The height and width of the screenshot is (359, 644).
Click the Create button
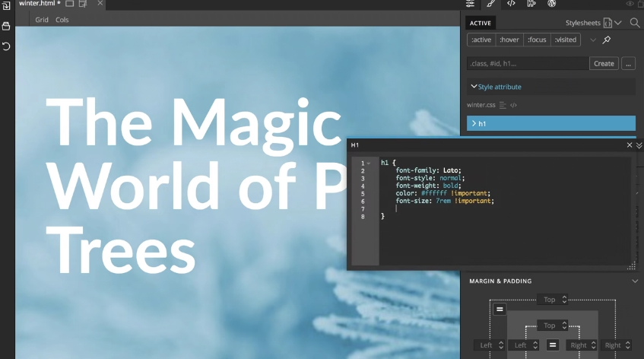(604, 64)
